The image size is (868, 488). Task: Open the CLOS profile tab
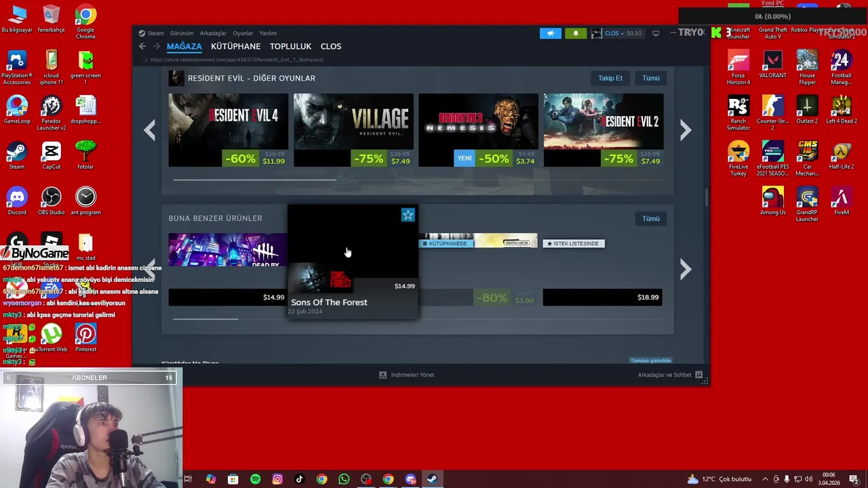pos(331,46)
